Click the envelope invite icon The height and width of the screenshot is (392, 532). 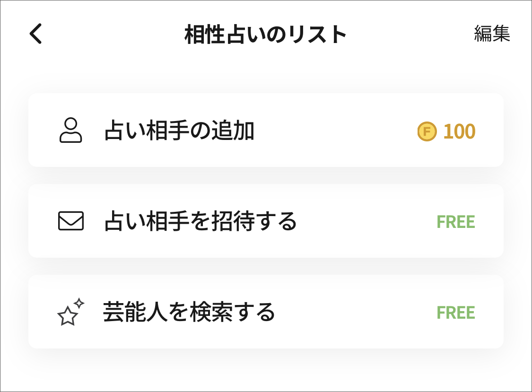[x=71, y=221]
